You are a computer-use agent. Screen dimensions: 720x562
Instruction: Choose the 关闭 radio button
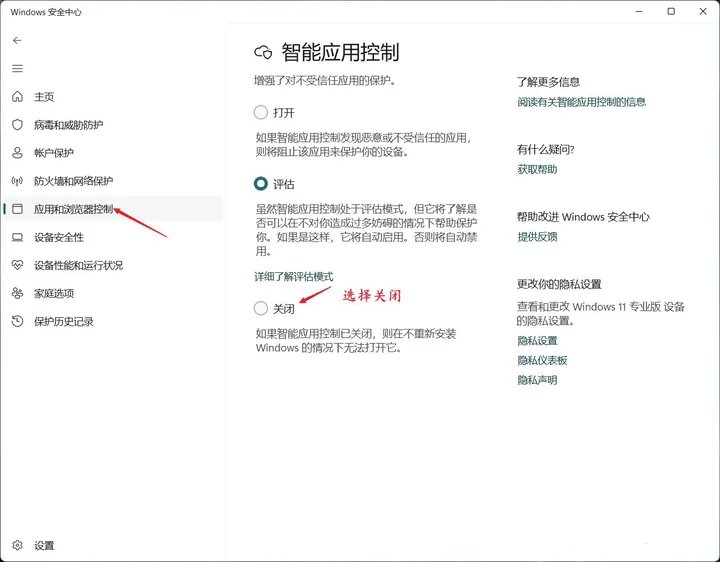[x=261, y=309]
